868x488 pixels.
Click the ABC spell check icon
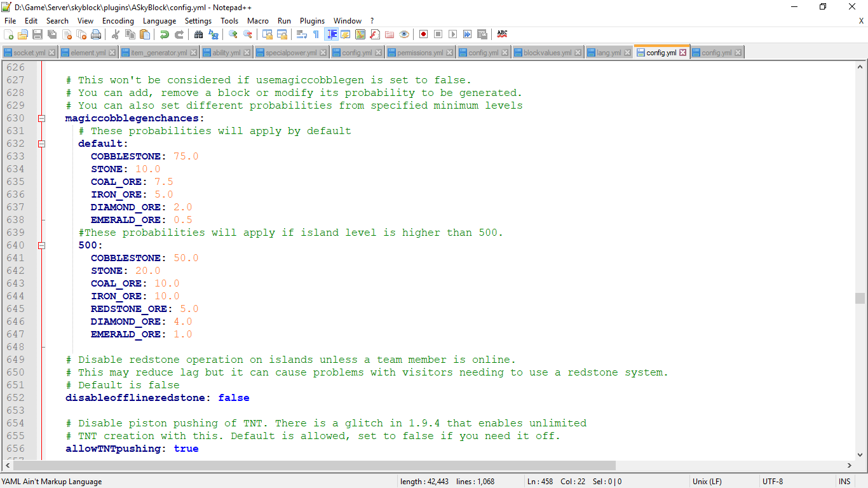click(502, 34)
